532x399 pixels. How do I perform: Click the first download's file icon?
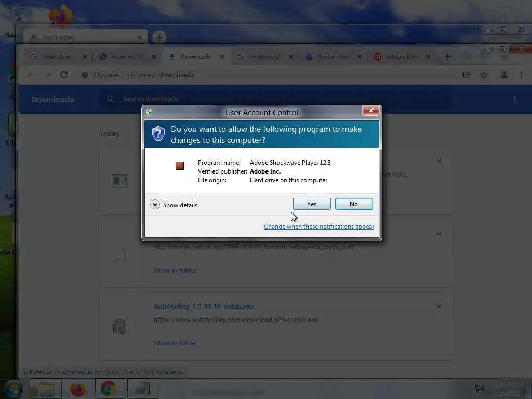coord(119,180)
